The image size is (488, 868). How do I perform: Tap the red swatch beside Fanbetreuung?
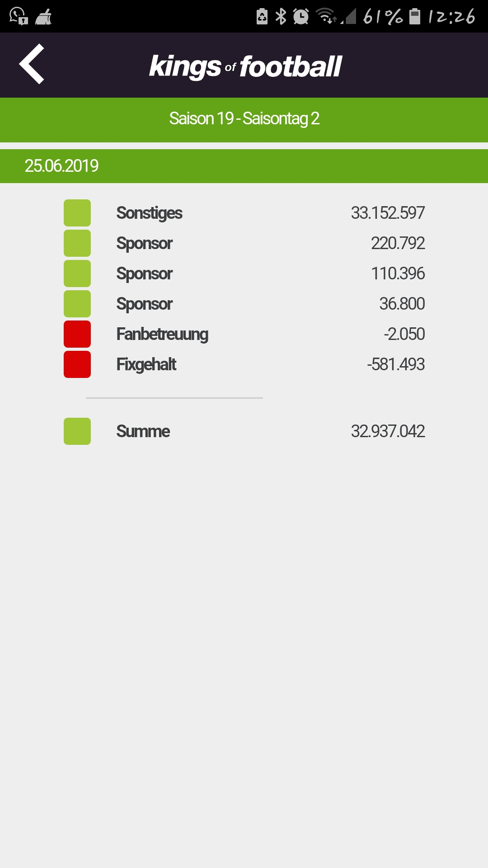coord(77,334)
